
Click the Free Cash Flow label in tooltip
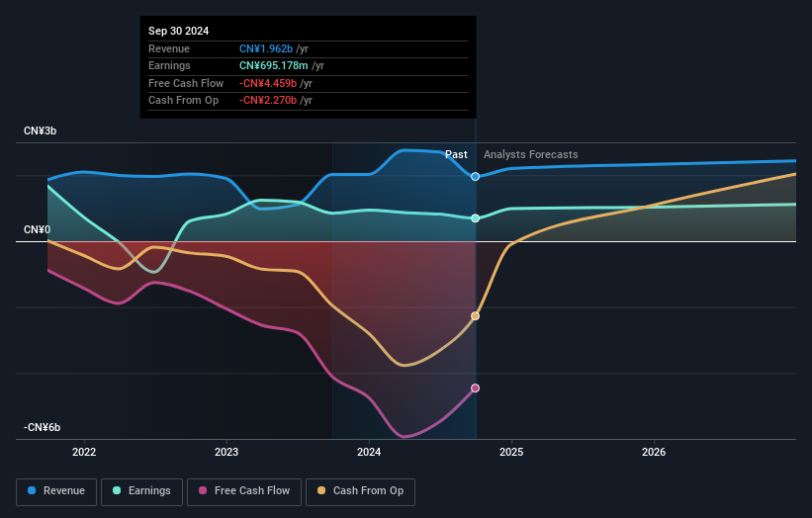(186, 83)
